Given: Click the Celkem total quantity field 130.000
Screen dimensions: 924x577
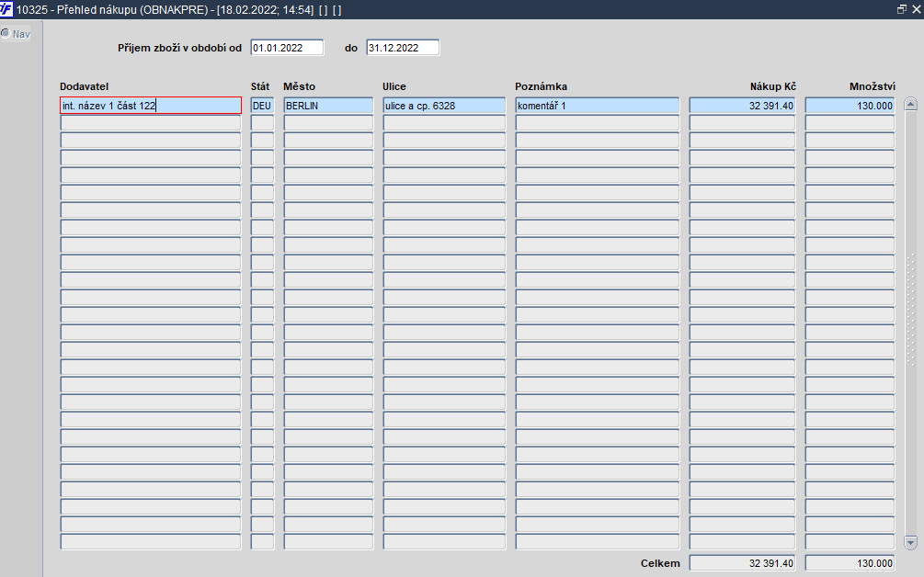Looking at the screenshot, I should tap(850, 563).
